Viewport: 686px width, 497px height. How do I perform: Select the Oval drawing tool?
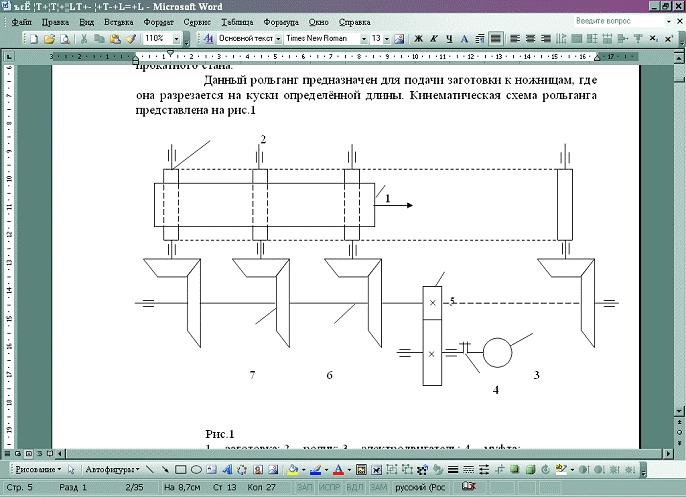pyautogui.click(x=196, y=469)
